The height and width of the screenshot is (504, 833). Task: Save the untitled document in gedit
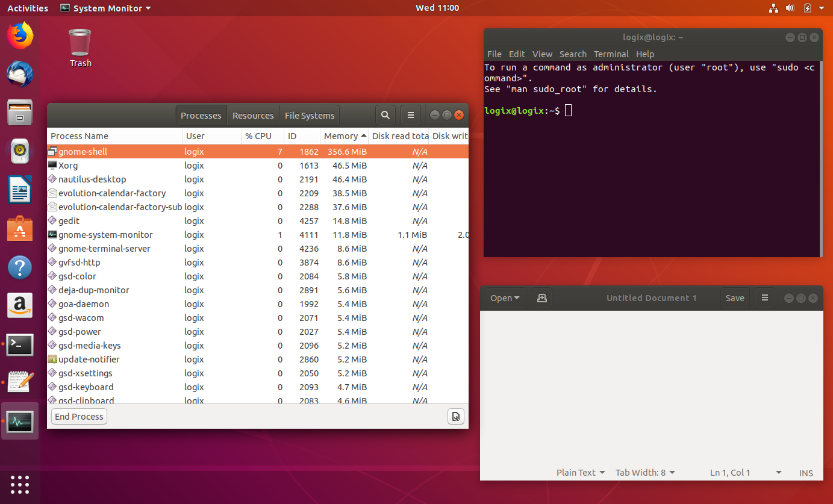coord(735,297)
